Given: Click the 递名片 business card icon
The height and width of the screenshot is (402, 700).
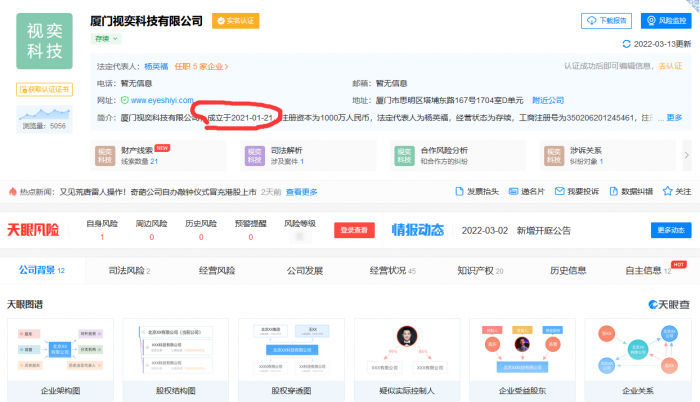Looking at the screenshot, I should point(512,191).
